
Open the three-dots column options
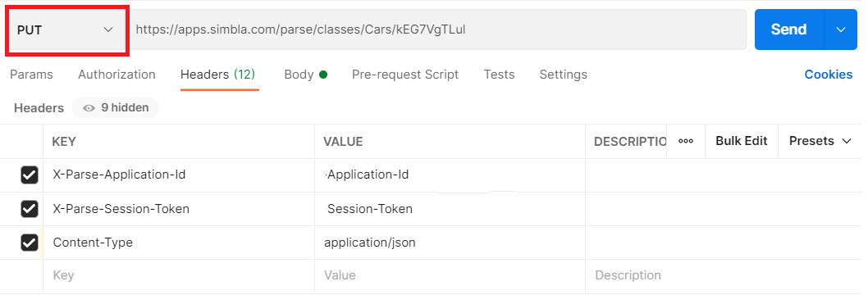(x=686, y=141)
